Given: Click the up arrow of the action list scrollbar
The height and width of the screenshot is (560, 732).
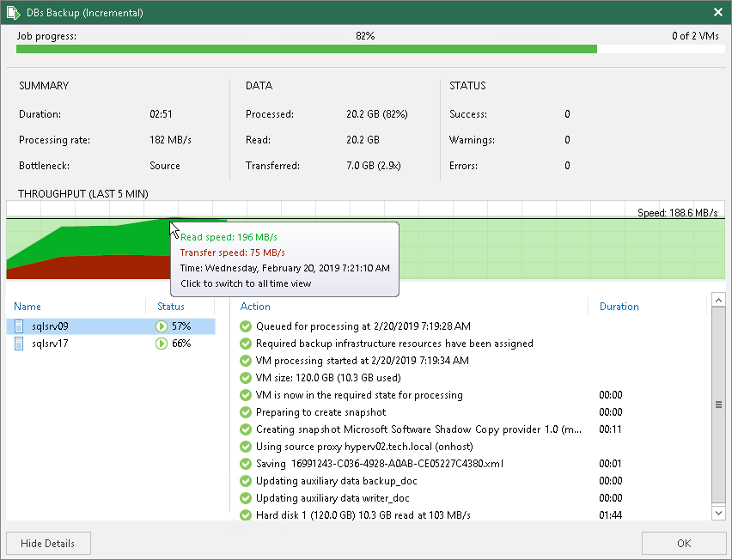Looking at the screenshot, I should [718, 301].
